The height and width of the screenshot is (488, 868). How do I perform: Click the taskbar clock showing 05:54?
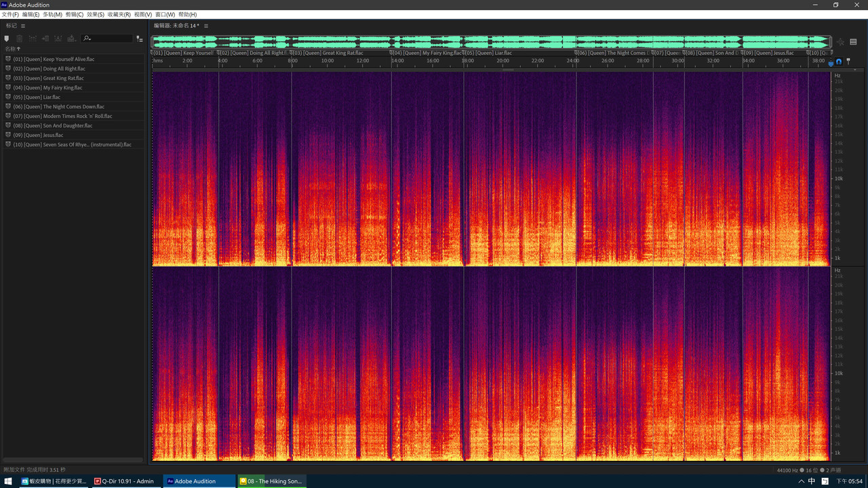(849, 481)
